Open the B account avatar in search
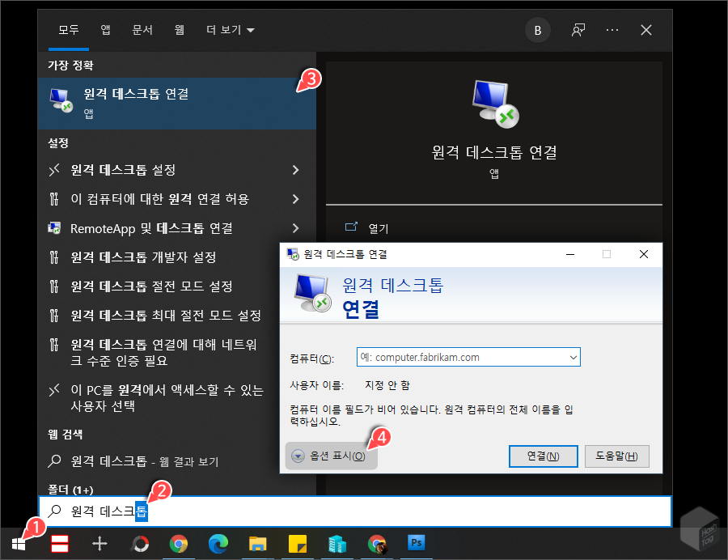 point(537,30)
